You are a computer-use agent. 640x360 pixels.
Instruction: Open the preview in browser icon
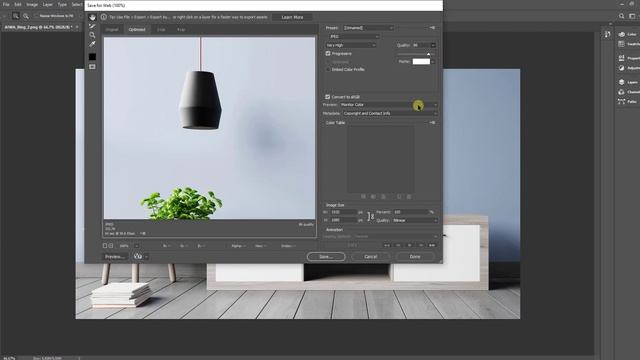click(138, 256)
